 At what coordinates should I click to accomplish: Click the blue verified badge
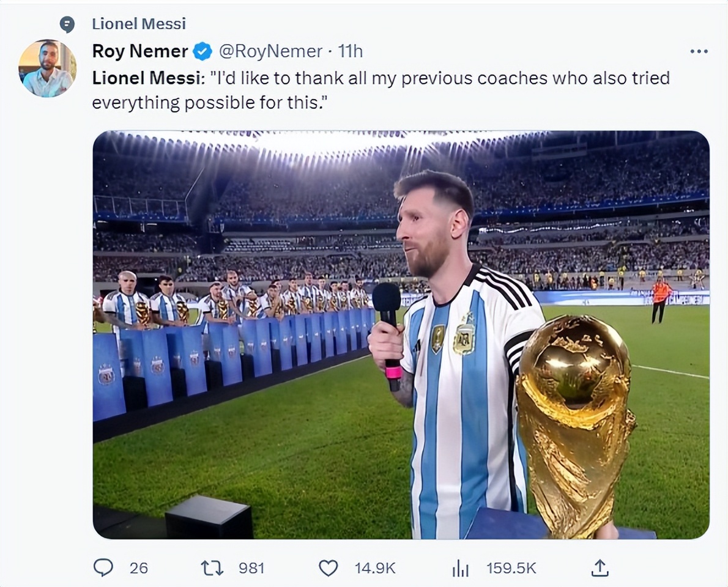pos(202,52)
